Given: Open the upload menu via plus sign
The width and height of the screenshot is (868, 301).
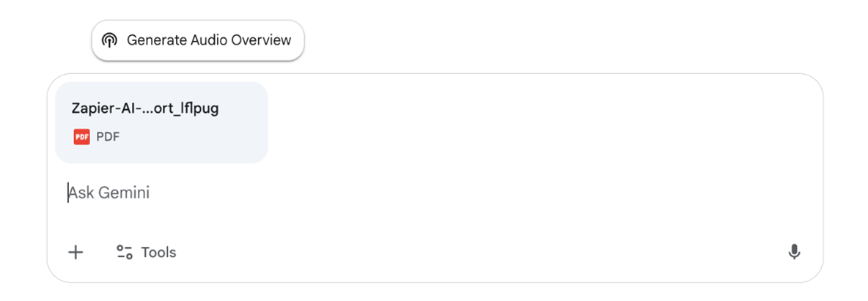Looking at the screenshot, I should point(76,252).
